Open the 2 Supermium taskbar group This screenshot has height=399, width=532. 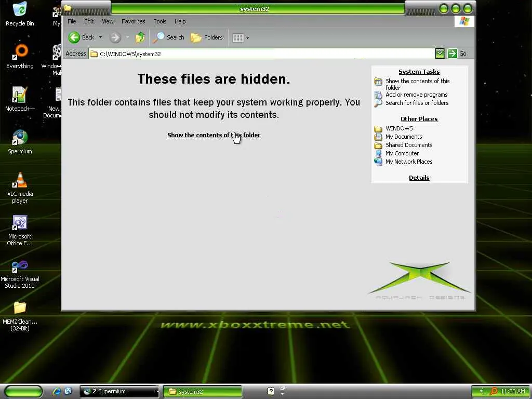pos(119,392)
